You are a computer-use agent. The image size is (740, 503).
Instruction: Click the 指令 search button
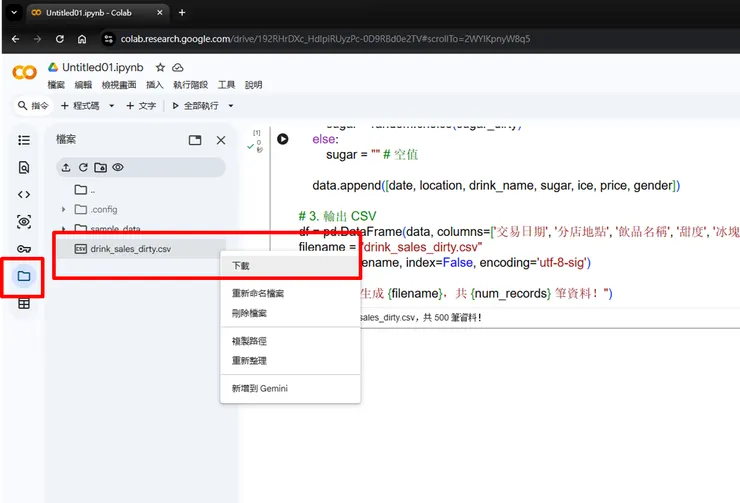(33, 106)
